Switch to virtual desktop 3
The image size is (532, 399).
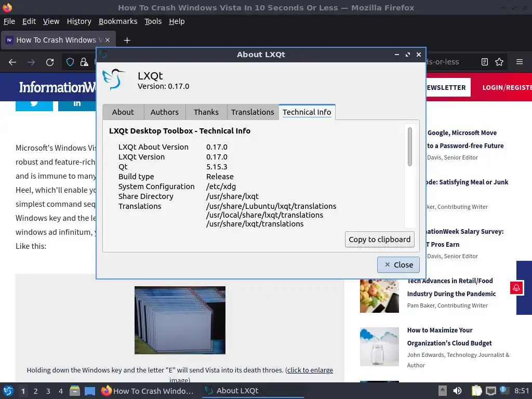(x=48, y=391)
